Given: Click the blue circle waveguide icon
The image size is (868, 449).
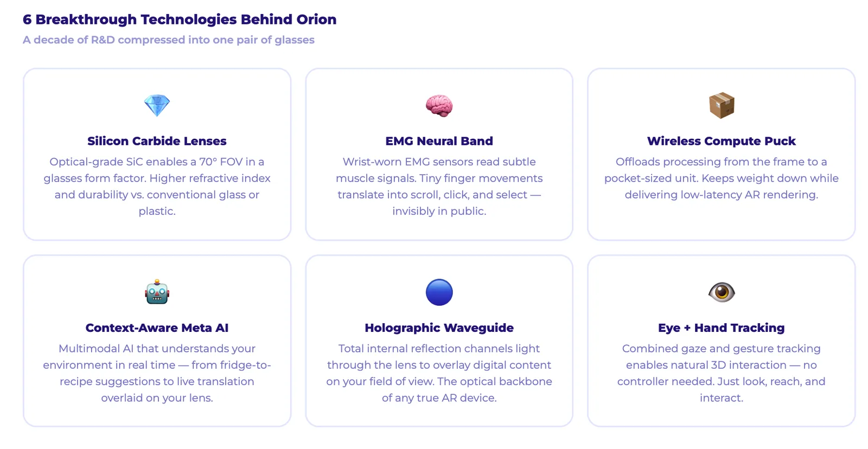Looking at the screenshot, I should [439, 292].
